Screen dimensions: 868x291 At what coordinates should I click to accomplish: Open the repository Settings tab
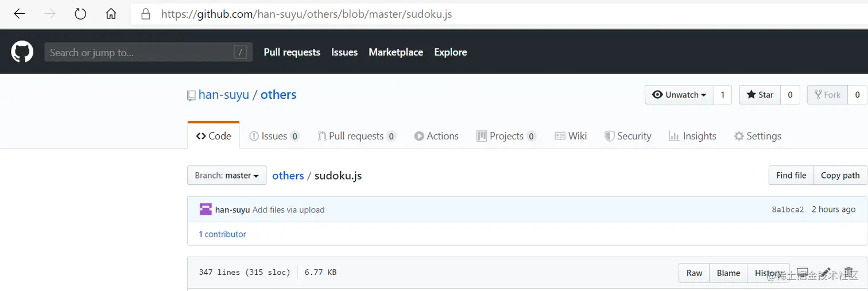(757, 136)
